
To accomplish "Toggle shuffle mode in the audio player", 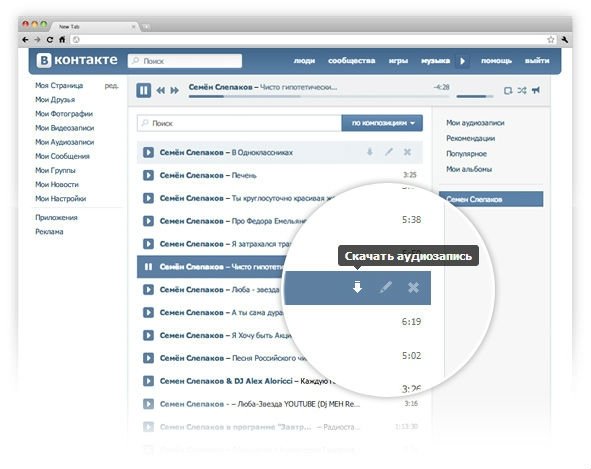I will point(522,90).
